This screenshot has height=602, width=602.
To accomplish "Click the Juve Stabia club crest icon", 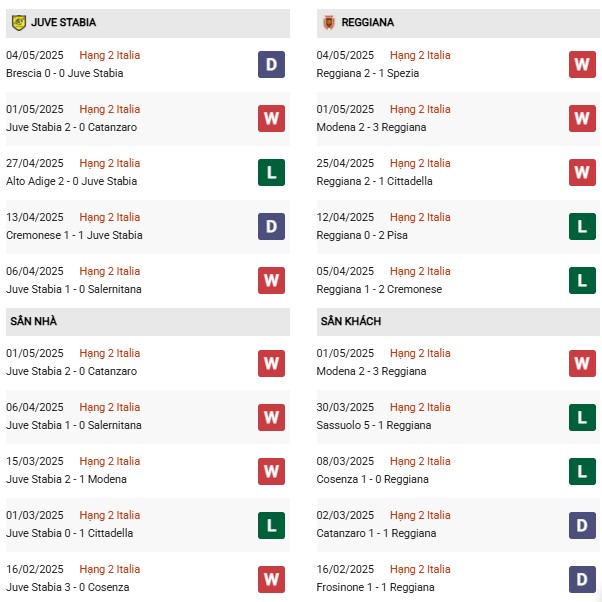I will tap(18, 23).
